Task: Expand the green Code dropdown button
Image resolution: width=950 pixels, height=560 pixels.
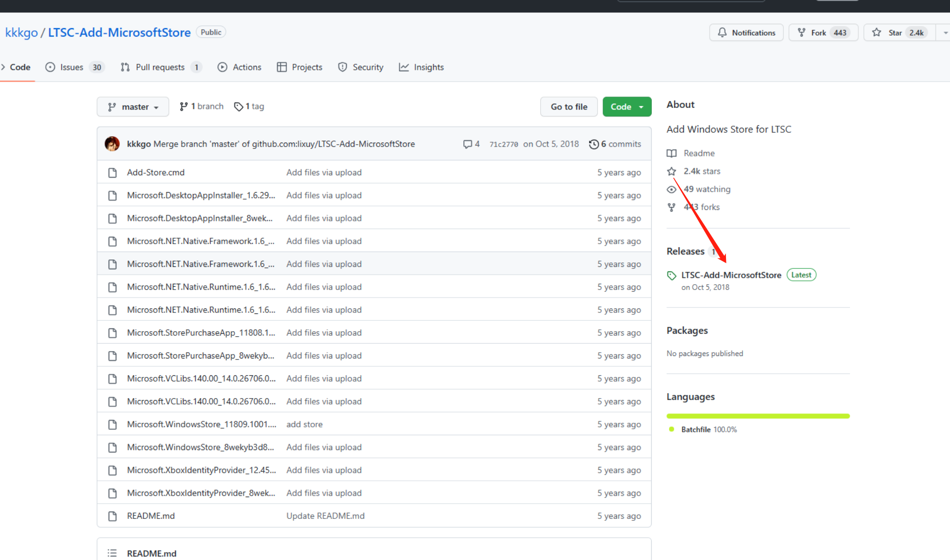Action: pos(627,107)
